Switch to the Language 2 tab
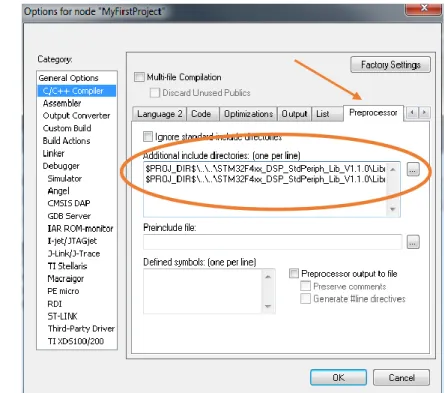The width and height of the screenshot is (445, 393). pyautogui.click(x=159, y=114)
